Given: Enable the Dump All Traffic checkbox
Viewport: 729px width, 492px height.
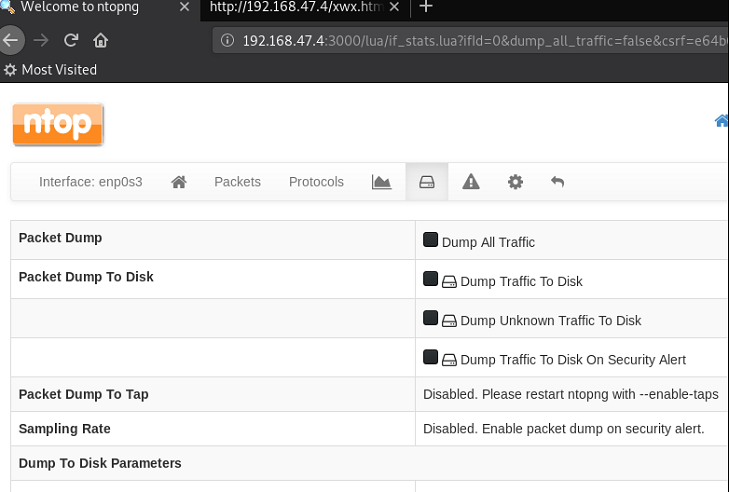Looking at the screenshot, I should (431, 240).
